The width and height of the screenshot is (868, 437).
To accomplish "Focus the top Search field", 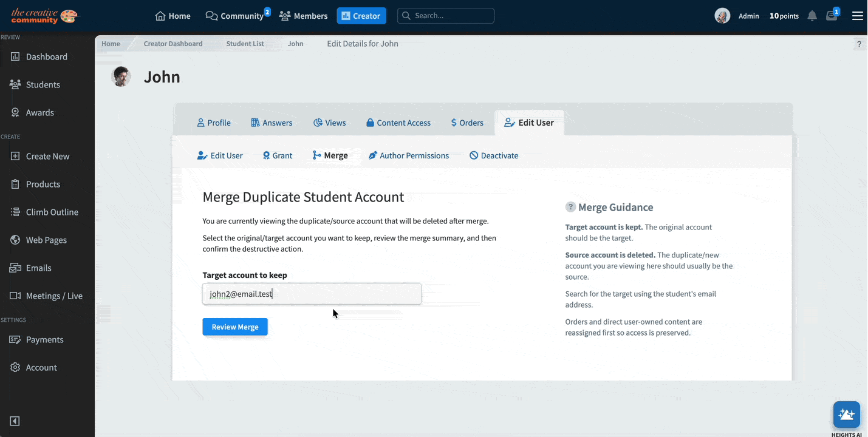I will (446, 16).
